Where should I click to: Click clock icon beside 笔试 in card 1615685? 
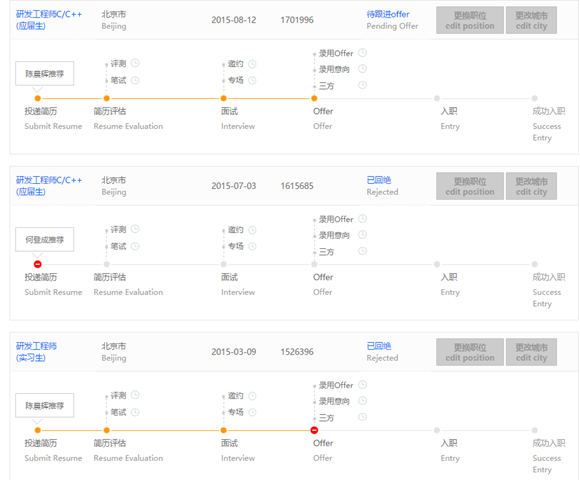pyautogui.click(x=135, y=246)
